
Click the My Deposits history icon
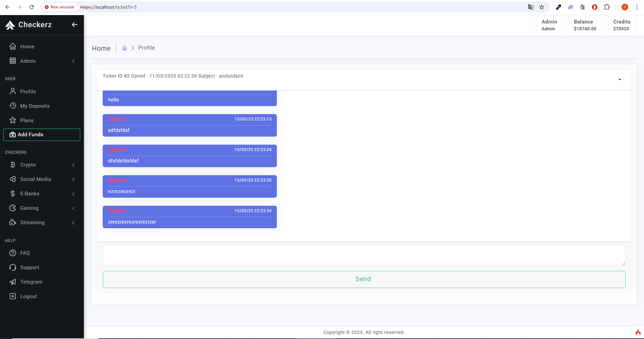click(x=13, y=106)
